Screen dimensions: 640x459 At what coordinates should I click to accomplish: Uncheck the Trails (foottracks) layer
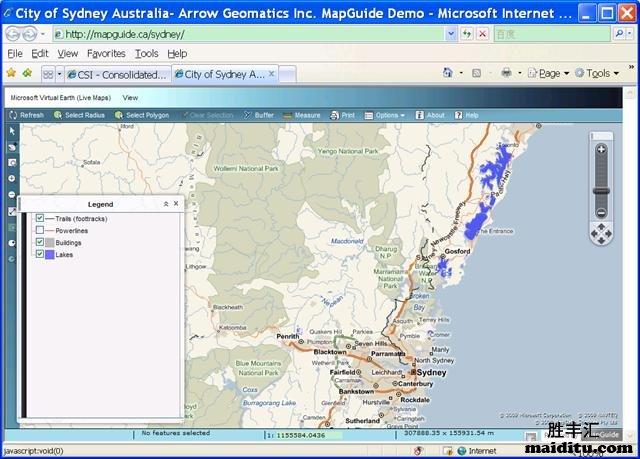click(x=40, y=218)
